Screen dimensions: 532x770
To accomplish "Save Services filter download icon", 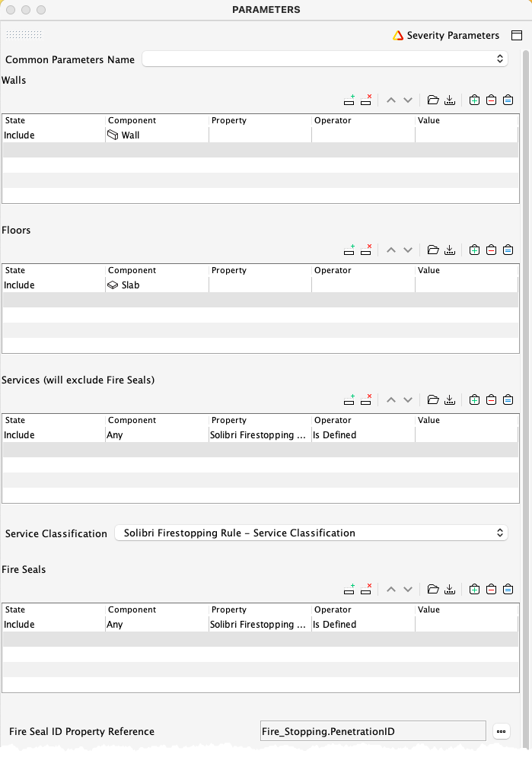I will pos(450,399).
